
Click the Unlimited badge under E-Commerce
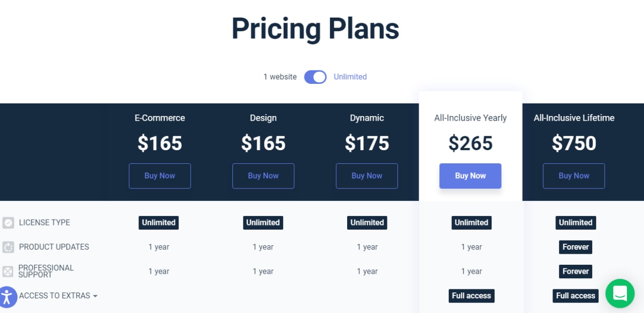158,223
